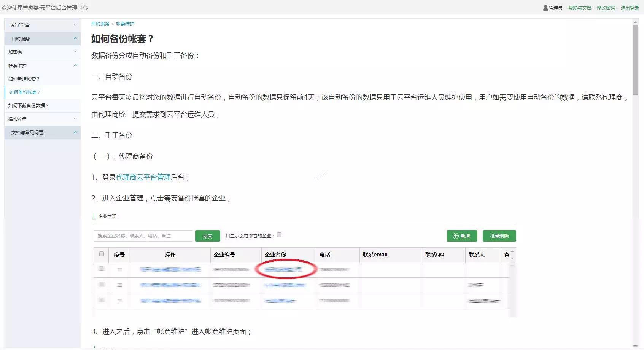
Task: Click the 操作 column header
Action: (170, 255)
